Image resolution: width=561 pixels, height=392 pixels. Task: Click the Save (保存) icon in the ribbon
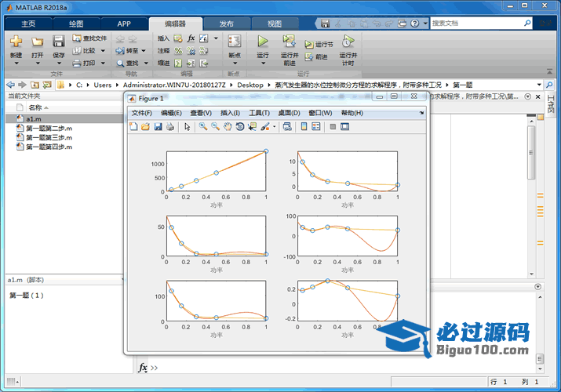click(59, 42)
